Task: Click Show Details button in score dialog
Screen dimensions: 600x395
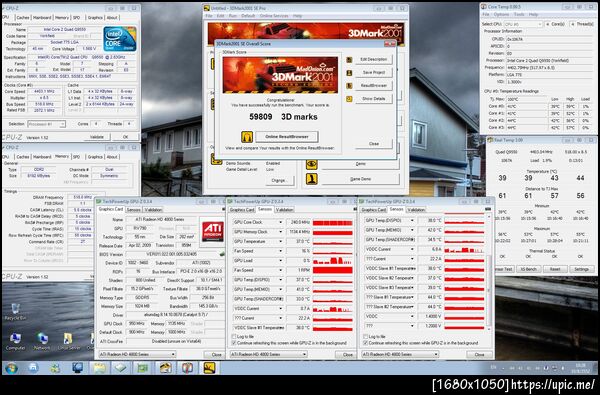Action: pos(374,99)
